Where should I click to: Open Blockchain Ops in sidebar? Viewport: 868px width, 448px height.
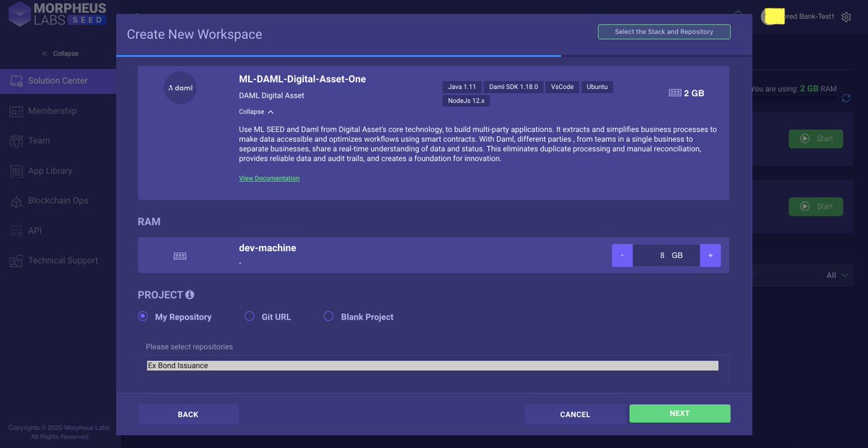58,200
